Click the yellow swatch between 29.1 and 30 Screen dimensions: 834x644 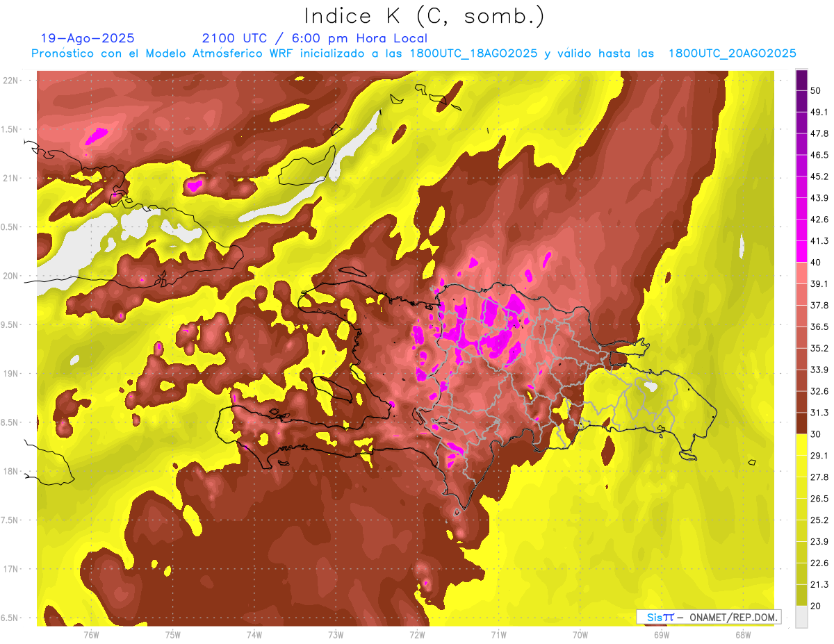pos(801,445)
